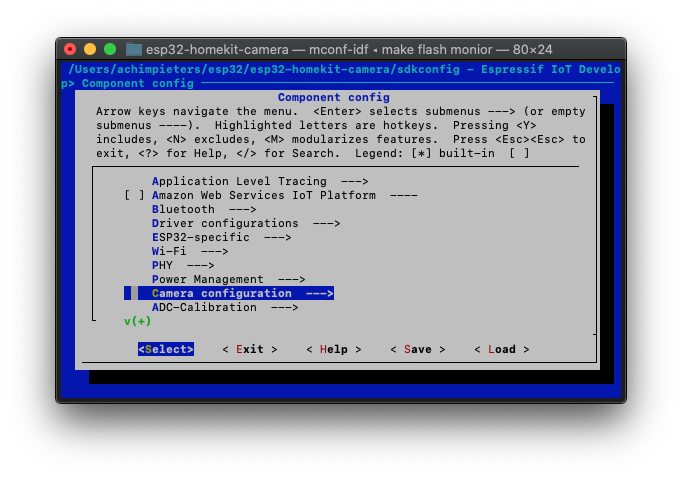The image size is (682, 477).
Task: Click the Load button
Action: [501, 349]
